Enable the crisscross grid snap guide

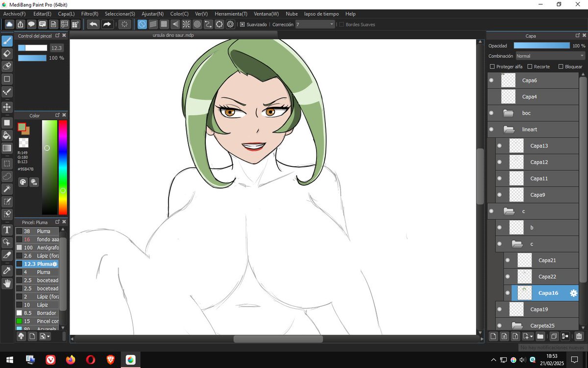[164, 24]
